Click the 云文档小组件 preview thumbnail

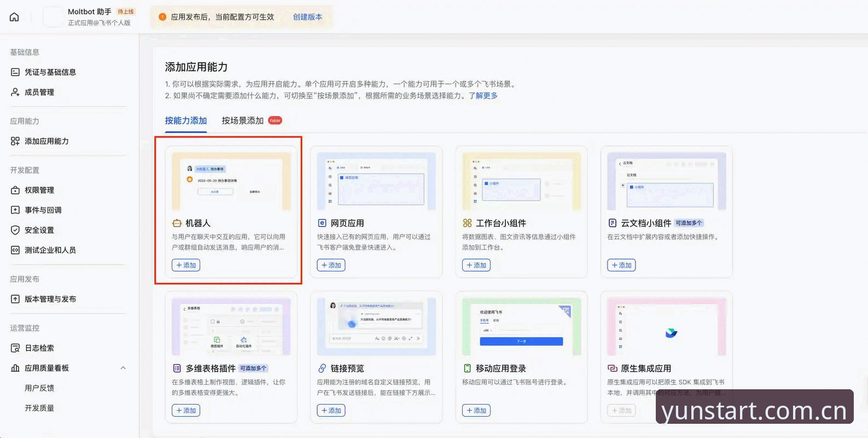[x=667, y=181]
